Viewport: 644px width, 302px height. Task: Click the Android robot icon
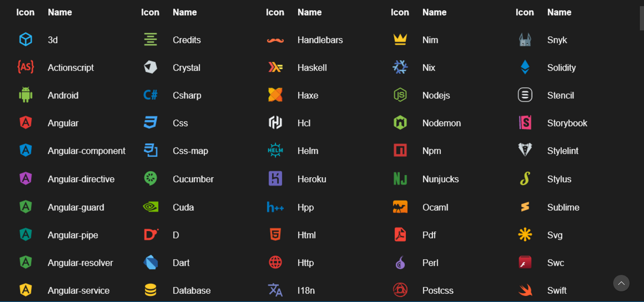(x=25, y=95)
